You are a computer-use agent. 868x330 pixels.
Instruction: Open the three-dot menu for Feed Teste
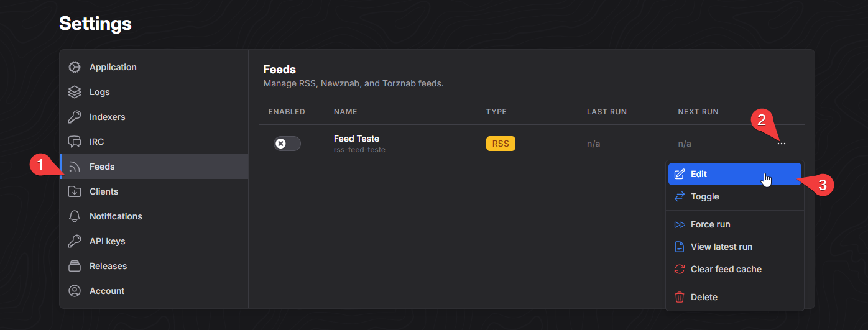(781, 144)
